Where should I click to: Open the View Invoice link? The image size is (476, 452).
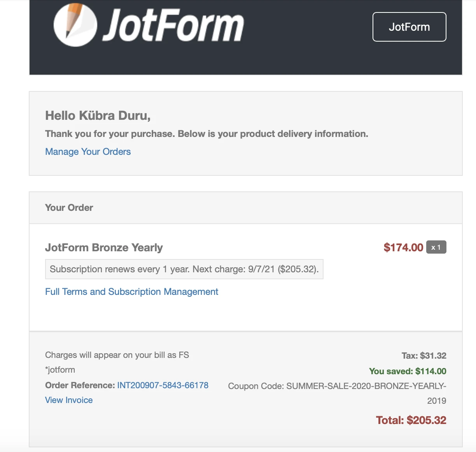(69, 400)
